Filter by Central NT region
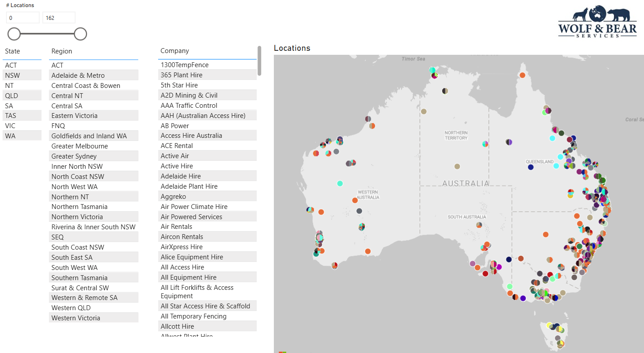 [94, 96]
